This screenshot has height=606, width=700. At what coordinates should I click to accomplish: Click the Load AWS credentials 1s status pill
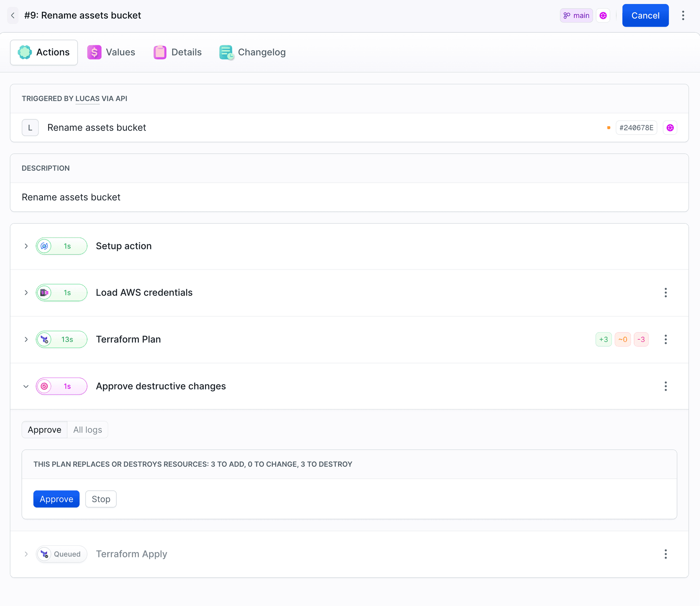[62, 293]
